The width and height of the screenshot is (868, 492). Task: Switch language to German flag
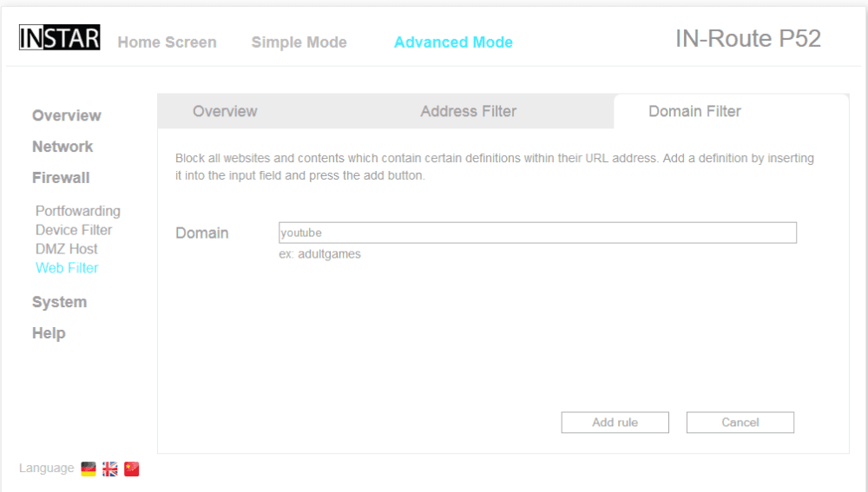point(89,469)
